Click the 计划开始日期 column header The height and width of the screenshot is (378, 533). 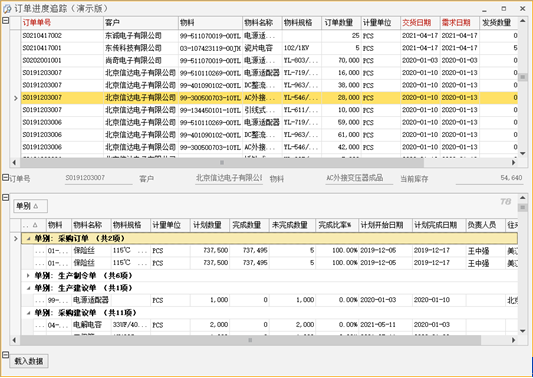(385, 225)
